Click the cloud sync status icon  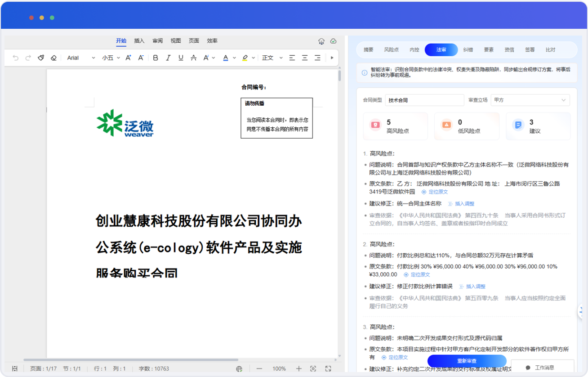tap(334, 41)
